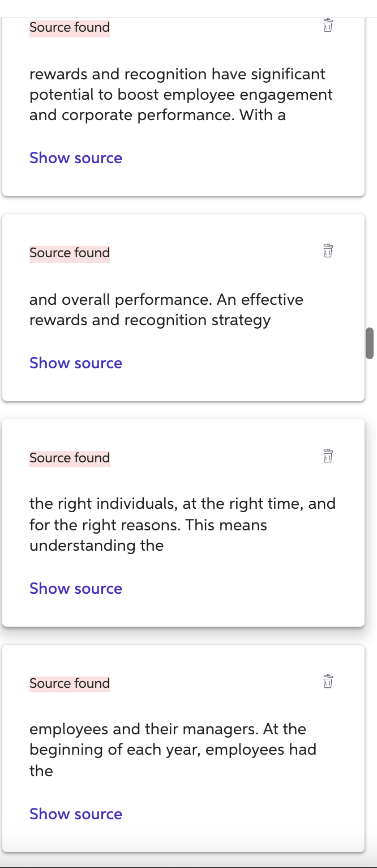The height and width of the screenshot is (868, 377).
Task: Click the Source found tag on the second card
Action: [69, 253]
